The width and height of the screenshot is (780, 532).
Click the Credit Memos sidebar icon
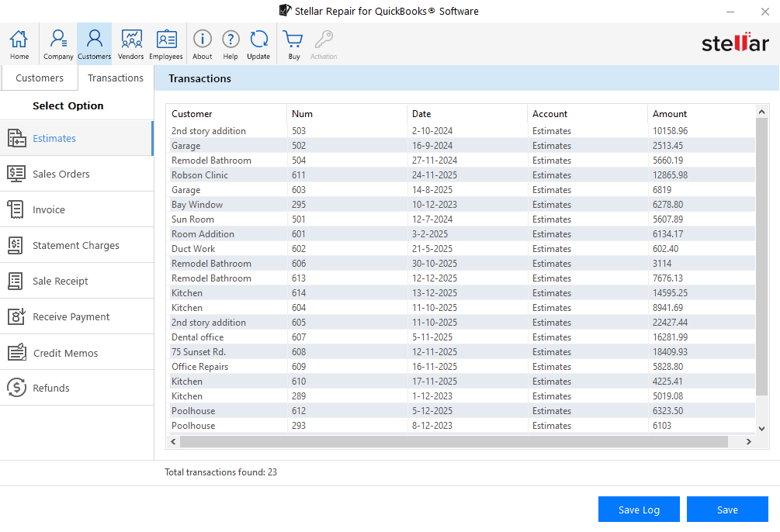pyautogui.click(x=17, y=352)
